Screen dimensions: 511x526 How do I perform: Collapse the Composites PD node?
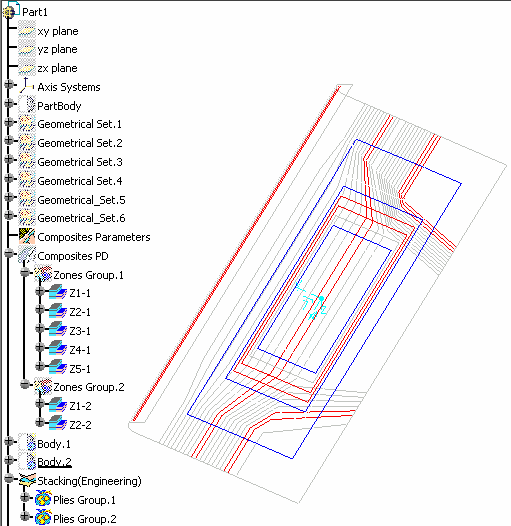click(x=9, y=254)
